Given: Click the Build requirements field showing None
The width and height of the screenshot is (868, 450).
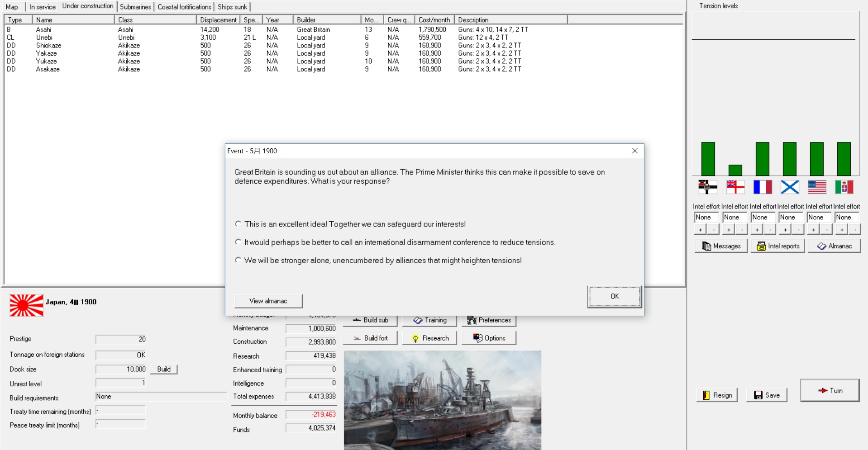Looking at the screenshot, I should pyautogui.click(x=161, y=397).
